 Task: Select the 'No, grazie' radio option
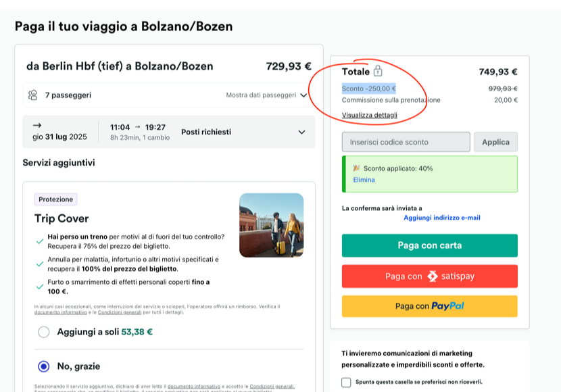44,366
